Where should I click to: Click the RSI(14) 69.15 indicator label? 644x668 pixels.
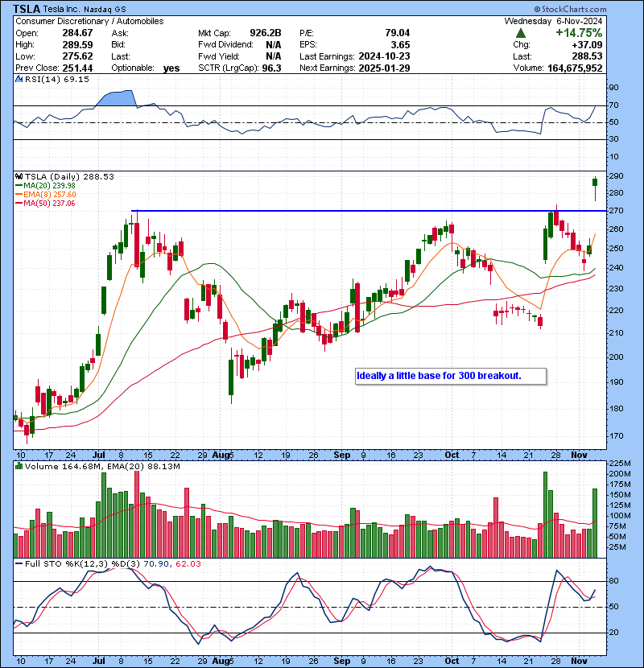point(57,79)
